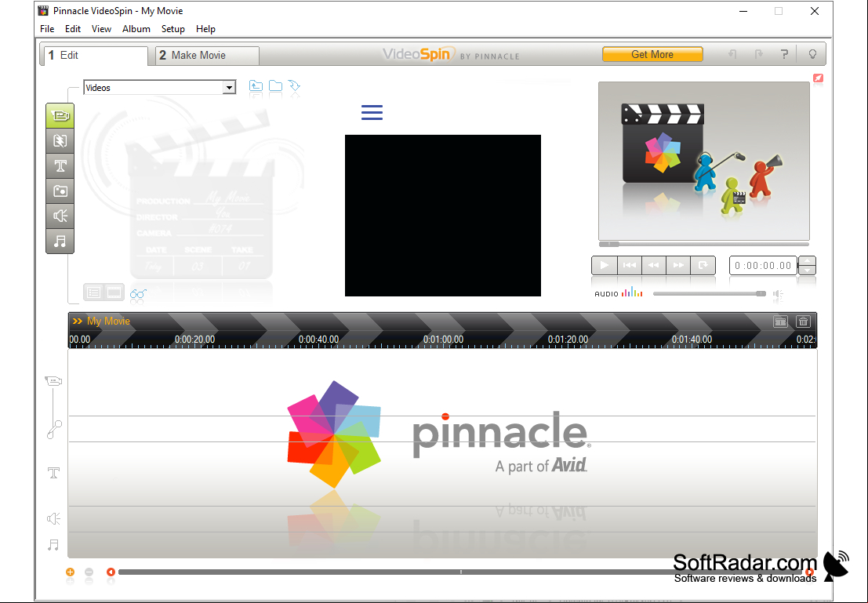Viewport: 868px width, 603px height.
Task: Click the lightbulb tips icon
Action: pyautogui.click(x=812, y=54)
